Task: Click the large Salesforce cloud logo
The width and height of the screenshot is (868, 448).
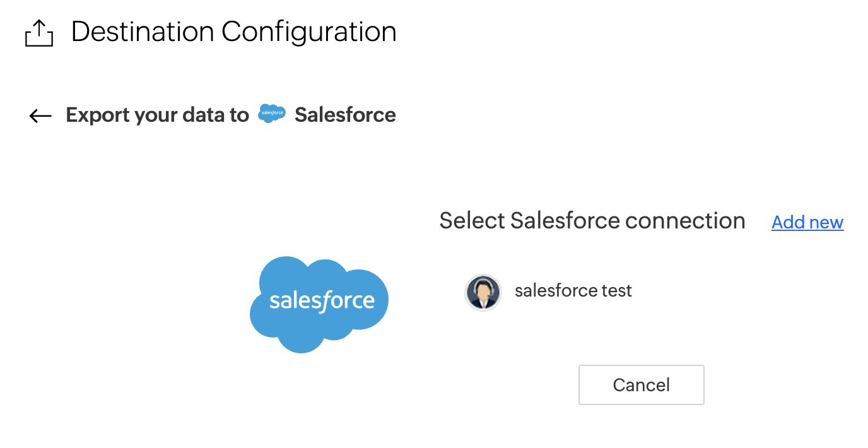Action: (x=319, y=304)
